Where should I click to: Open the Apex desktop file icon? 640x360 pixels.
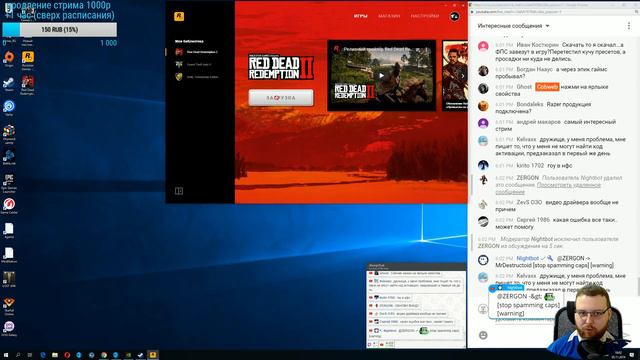click(x=9, y=231)
